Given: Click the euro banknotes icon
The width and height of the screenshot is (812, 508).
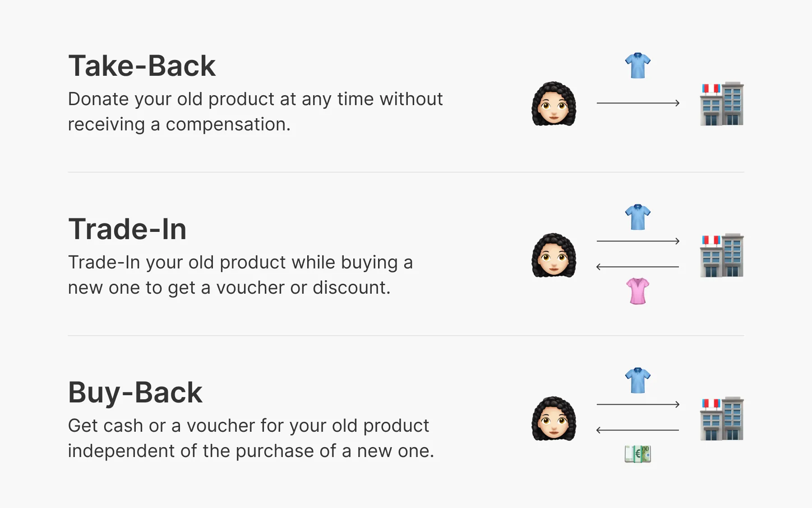Looking at the screenshot, I should point(637,454).
